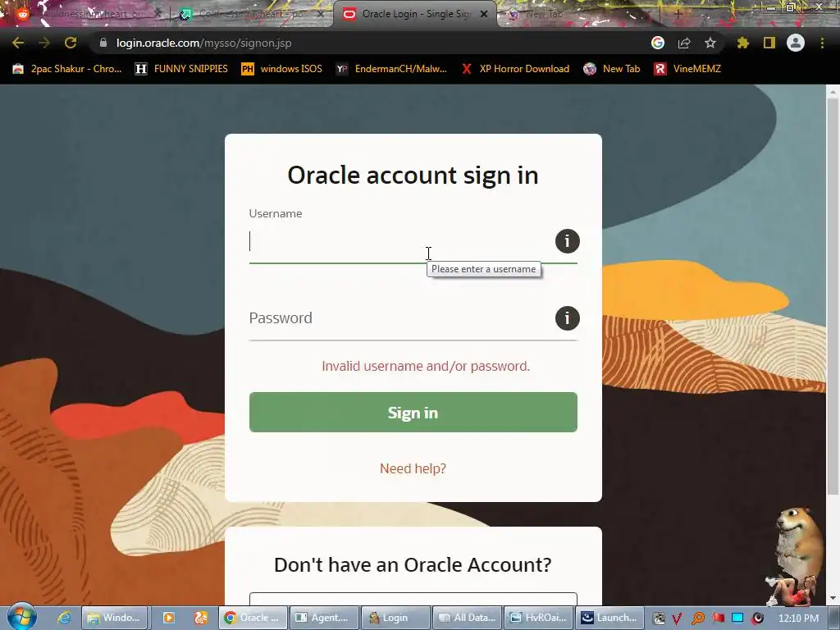Open the New Tab bookmark
The height and width of the screenshot is (630, 840).
612,69
